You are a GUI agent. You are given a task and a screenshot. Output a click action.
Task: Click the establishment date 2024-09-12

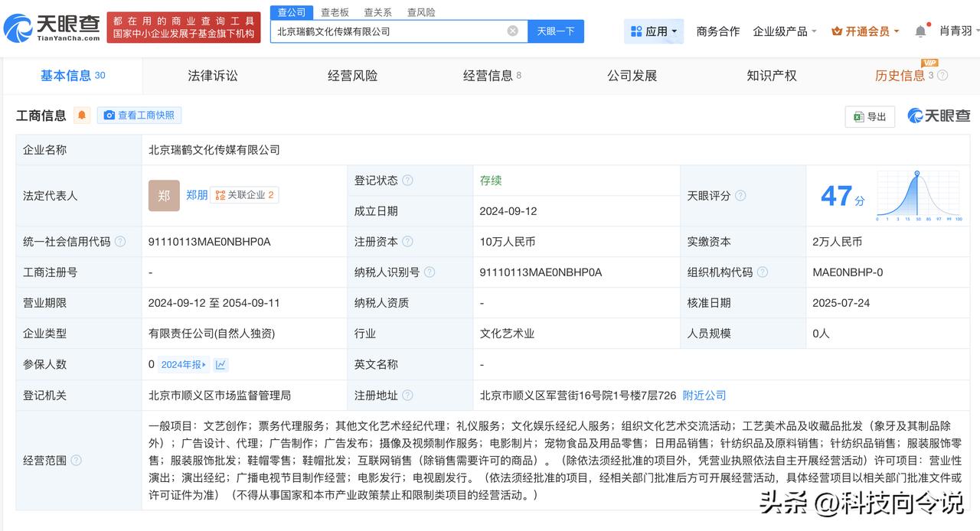[508, 211]
